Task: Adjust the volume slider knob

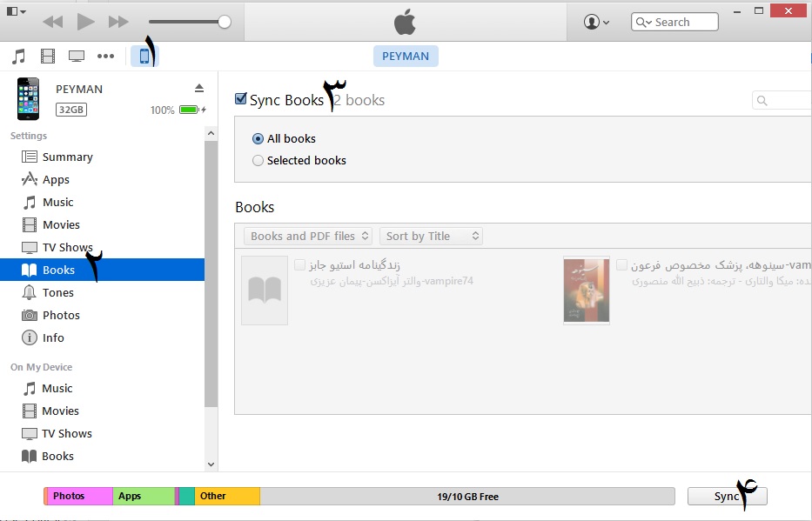Action: [225, 22]
